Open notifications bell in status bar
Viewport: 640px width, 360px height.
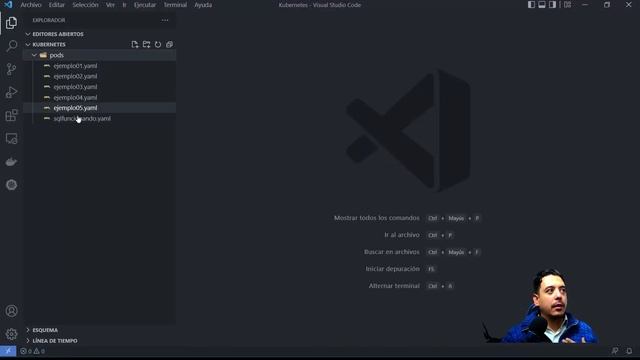(629, 351)
